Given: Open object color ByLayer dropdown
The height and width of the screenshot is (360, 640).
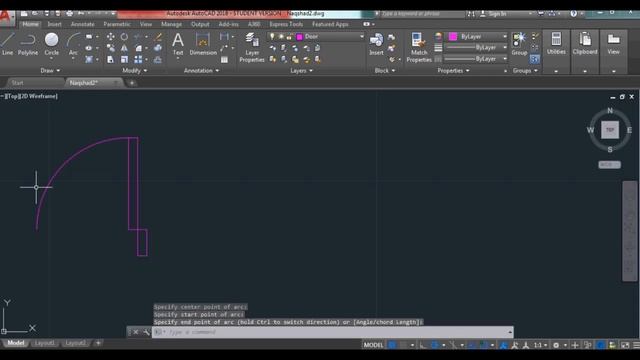Looking at the screenshot, I should point(504,37).
